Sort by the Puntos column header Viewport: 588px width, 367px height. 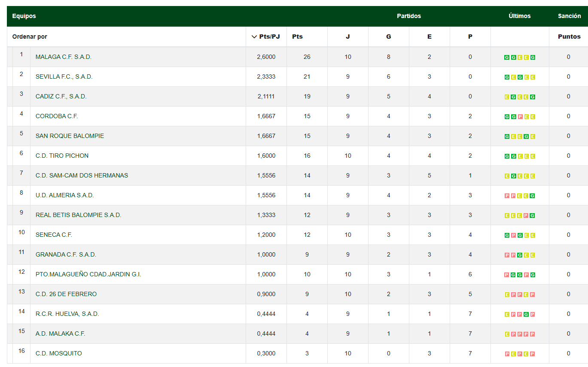[569, 37]
